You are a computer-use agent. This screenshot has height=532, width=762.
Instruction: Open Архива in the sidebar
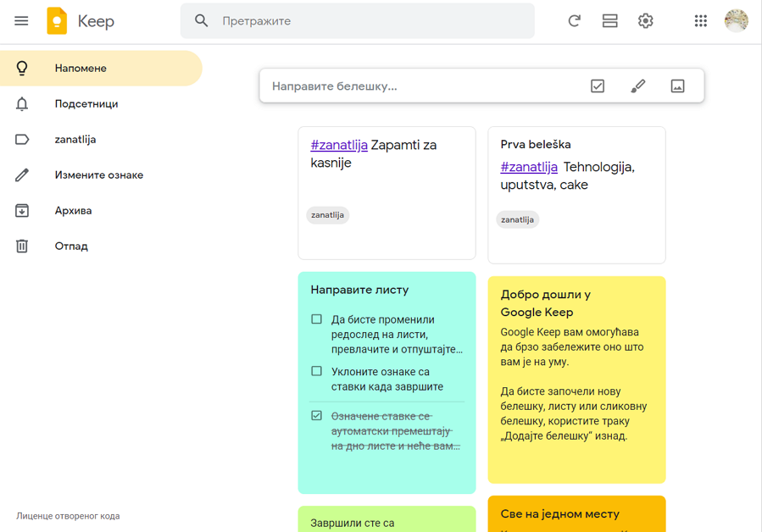[x=101, y=210]
